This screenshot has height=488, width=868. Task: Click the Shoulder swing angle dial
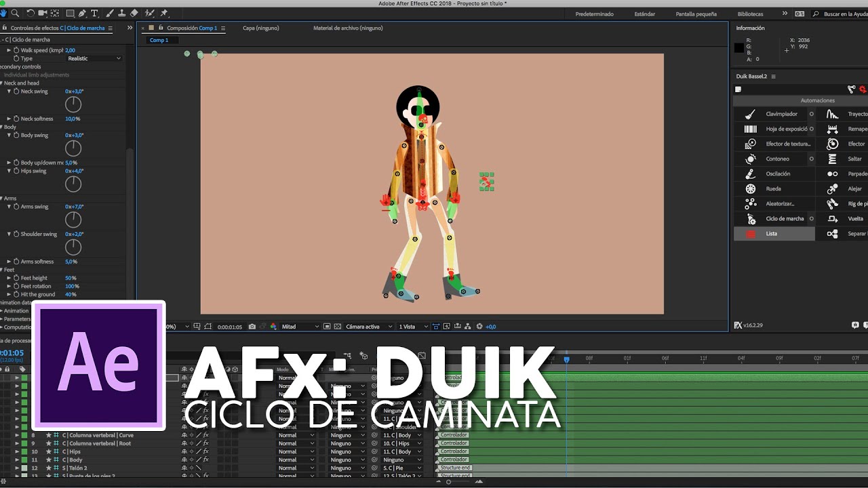pos(73,247)
